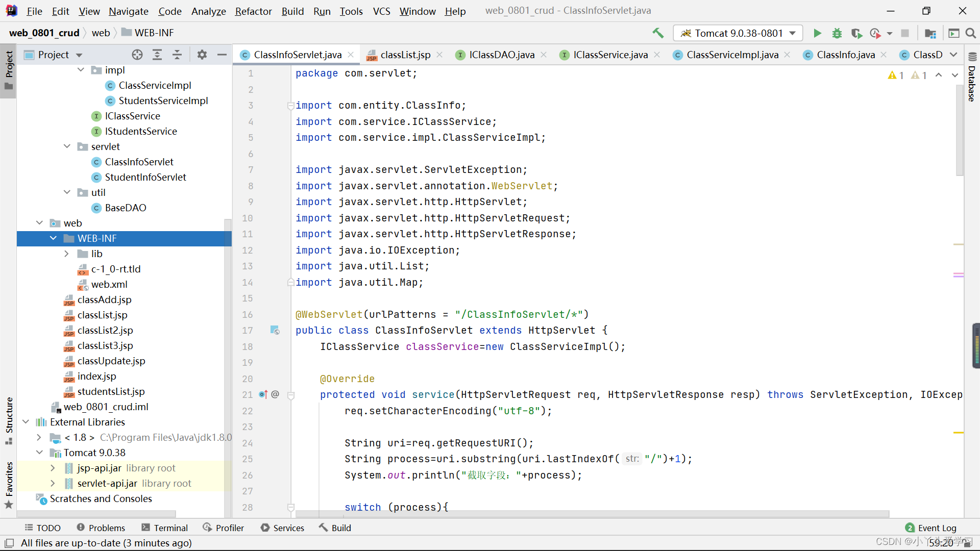Run with coverage icon in toolbar

(x=856, y=33)
